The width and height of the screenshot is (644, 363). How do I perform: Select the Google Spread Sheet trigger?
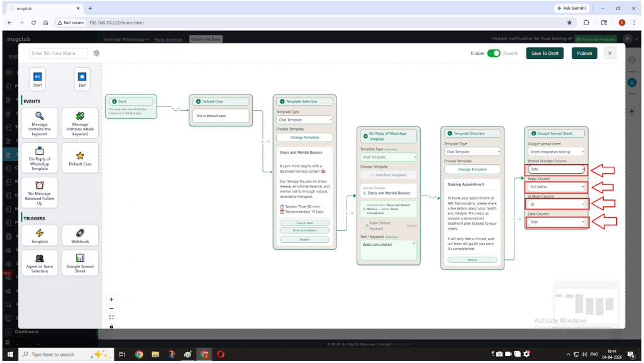[80, 262]
